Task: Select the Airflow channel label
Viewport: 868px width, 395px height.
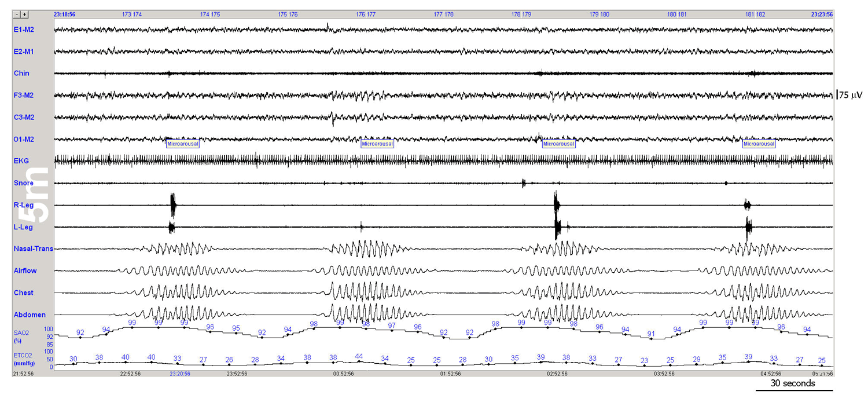Action: 25,270
